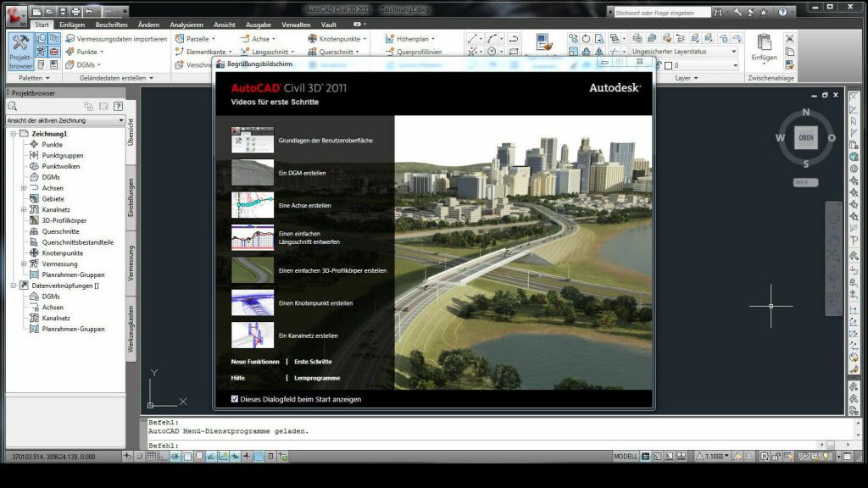Click the Undo arrow in quick access toolbar
The image size is (868, 488).
point(89,11)
